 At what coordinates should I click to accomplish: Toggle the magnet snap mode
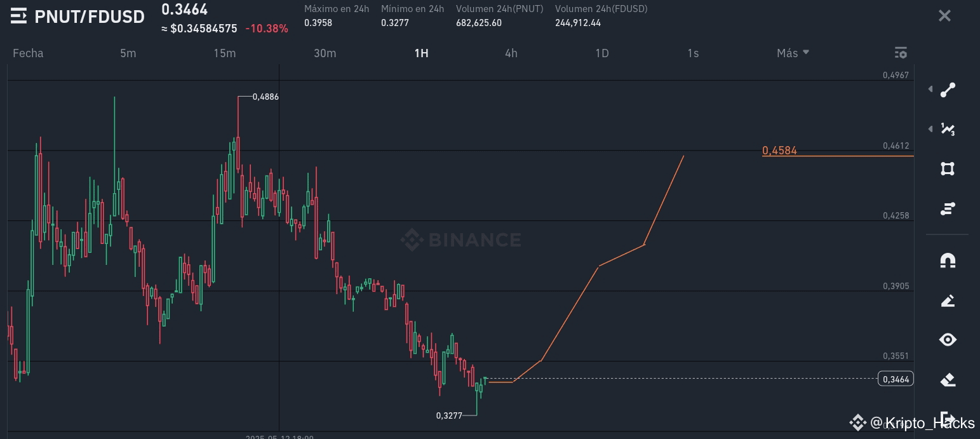click(948, 260)
